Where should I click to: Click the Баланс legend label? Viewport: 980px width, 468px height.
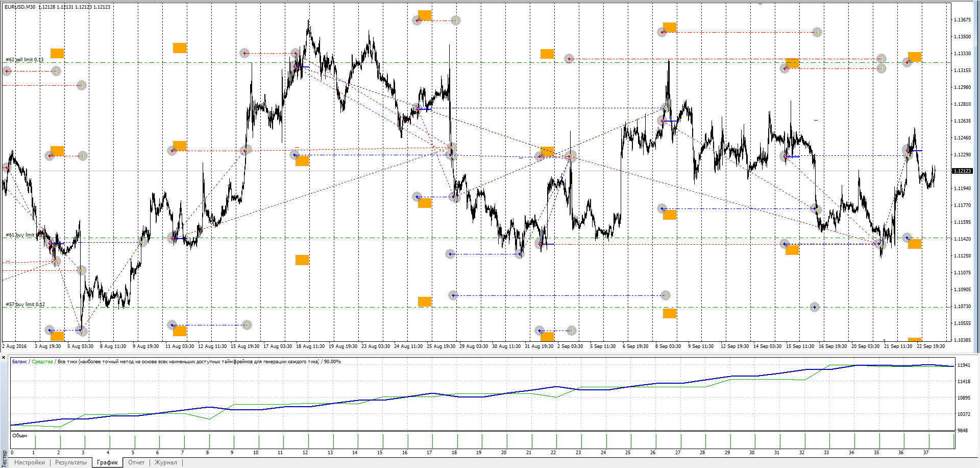[19, 362]
